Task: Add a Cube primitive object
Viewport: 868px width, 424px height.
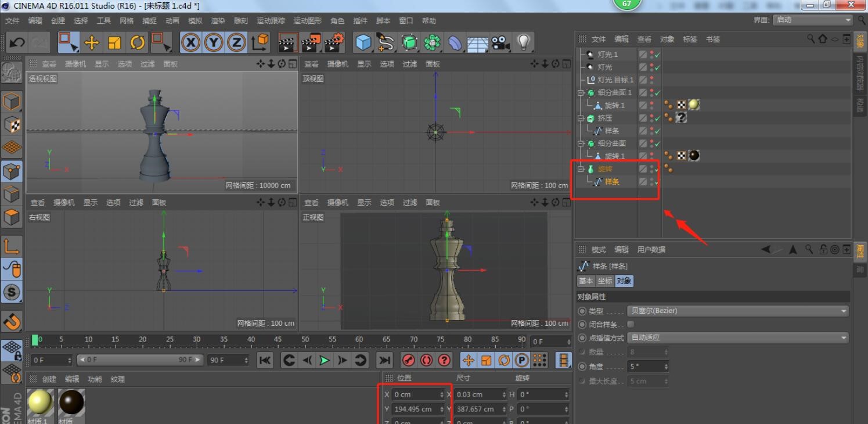Action: pyautogui.click(x=363, y=42)
